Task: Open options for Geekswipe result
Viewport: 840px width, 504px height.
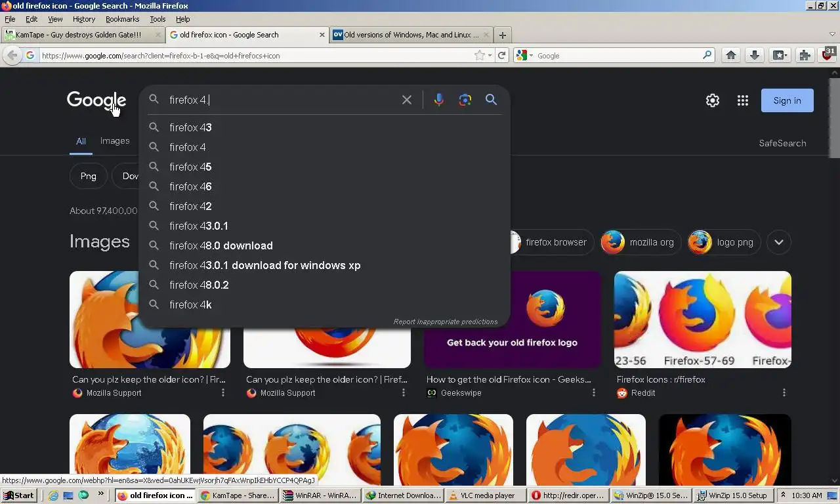Action: (x=594, y=392)
